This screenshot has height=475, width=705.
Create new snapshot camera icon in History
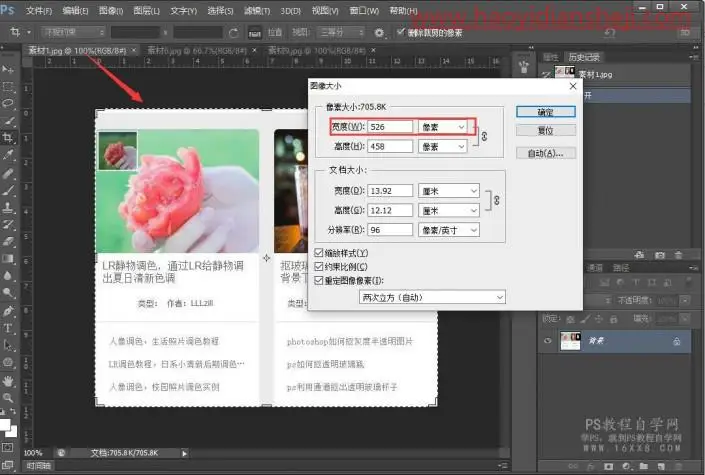tap(660, 255)
